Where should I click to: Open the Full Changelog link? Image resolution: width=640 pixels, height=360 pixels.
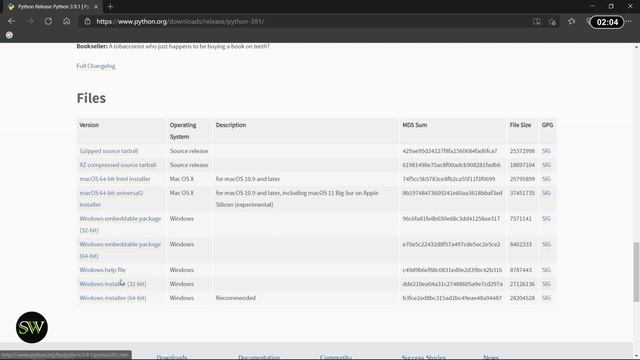tap(96, 66)
